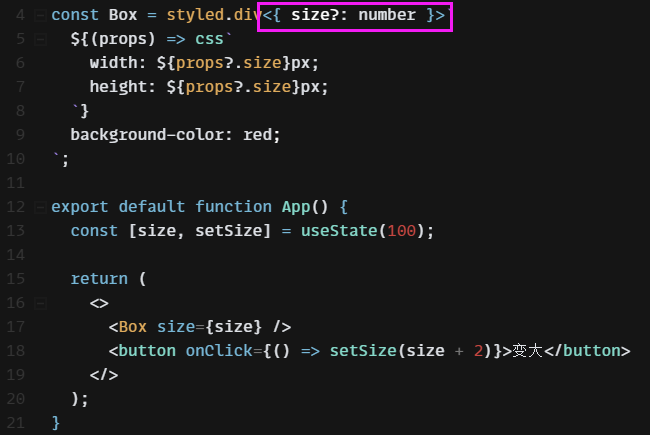Collapse the fold marker on line 4
Image resolution: width=650 pixels, height=435 pixels.
click(x=39, y=16)
